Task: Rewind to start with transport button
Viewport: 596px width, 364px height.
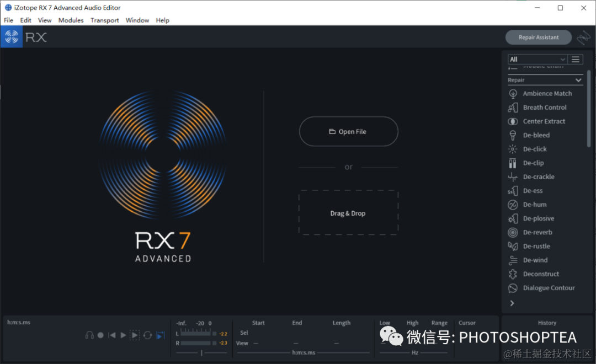Action: click(111, 335)
